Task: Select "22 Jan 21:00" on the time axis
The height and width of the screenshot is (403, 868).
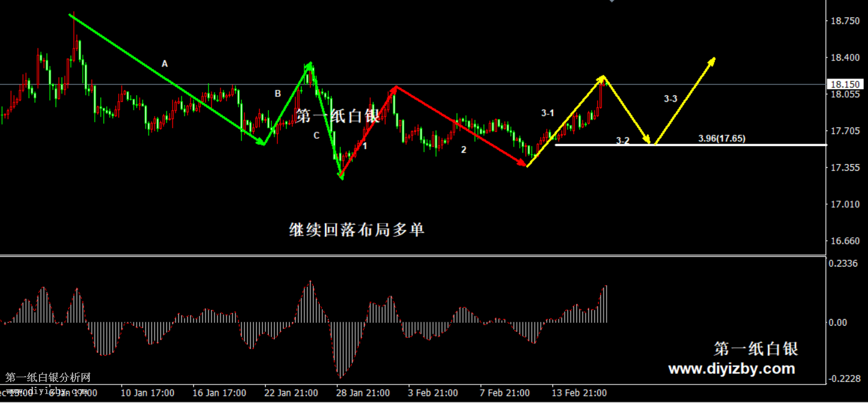Action: [x=292, y=393]
